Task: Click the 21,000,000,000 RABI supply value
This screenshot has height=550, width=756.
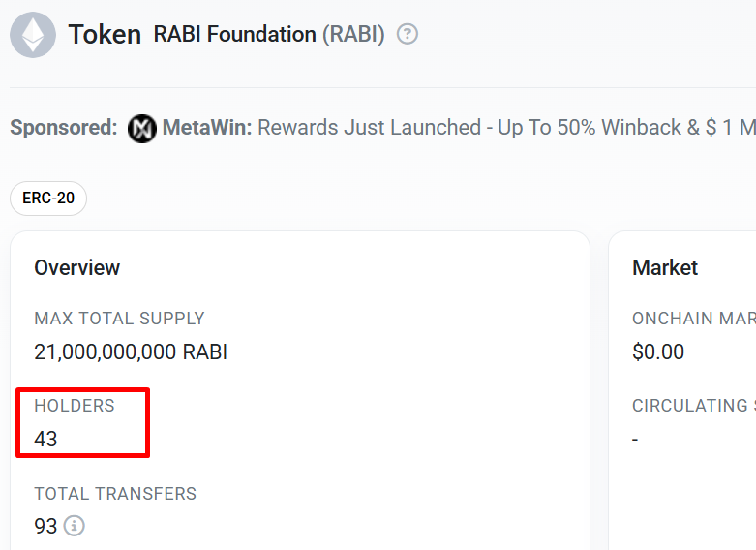Action: click(131, 351)
